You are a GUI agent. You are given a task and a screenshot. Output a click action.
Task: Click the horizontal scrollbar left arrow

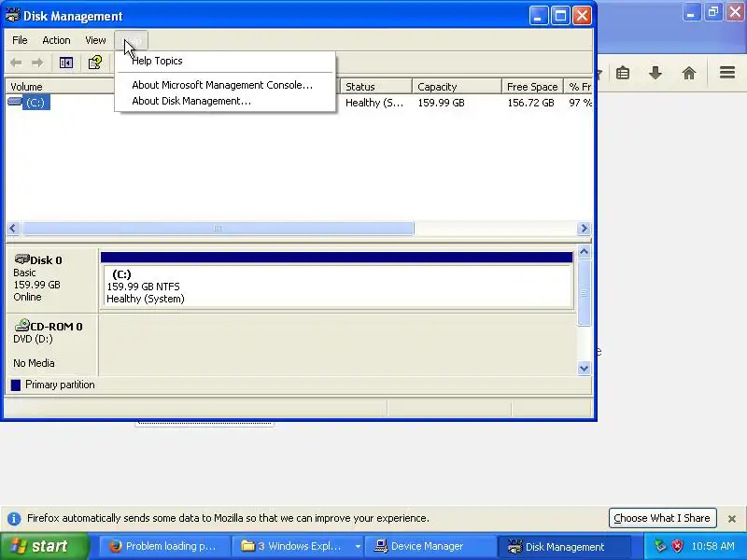pos(13,229)
